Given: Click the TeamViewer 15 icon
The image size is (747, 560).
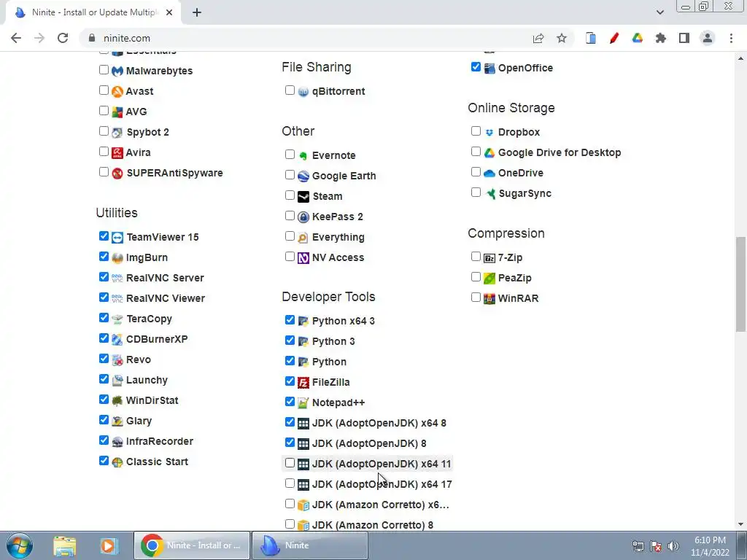Looking at the screenshot, I should pos(117,237).
